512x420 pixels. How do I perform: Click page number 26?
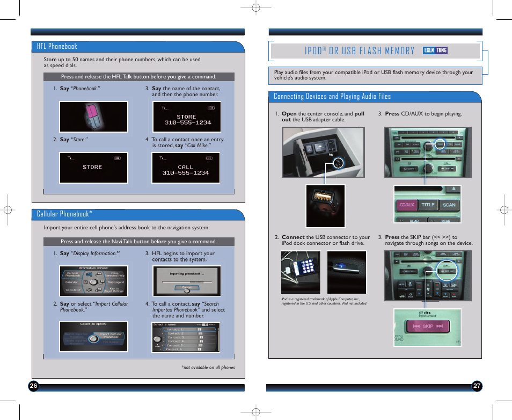tap(33, 386)
